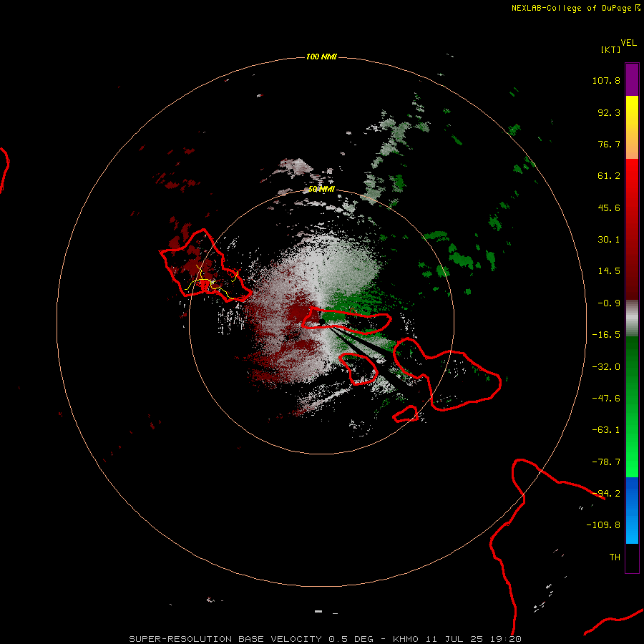Viewport: 644px width, 644px height.
Task: Select the 76.7 scale value
Action: pyautogui.click(x=609, y=144)
